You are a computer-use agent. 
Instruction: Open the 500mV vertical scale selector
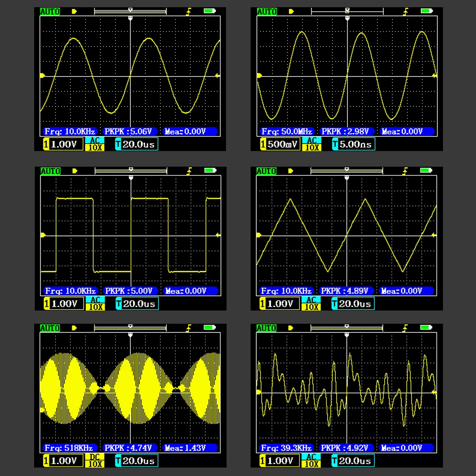tap(280, 144)
